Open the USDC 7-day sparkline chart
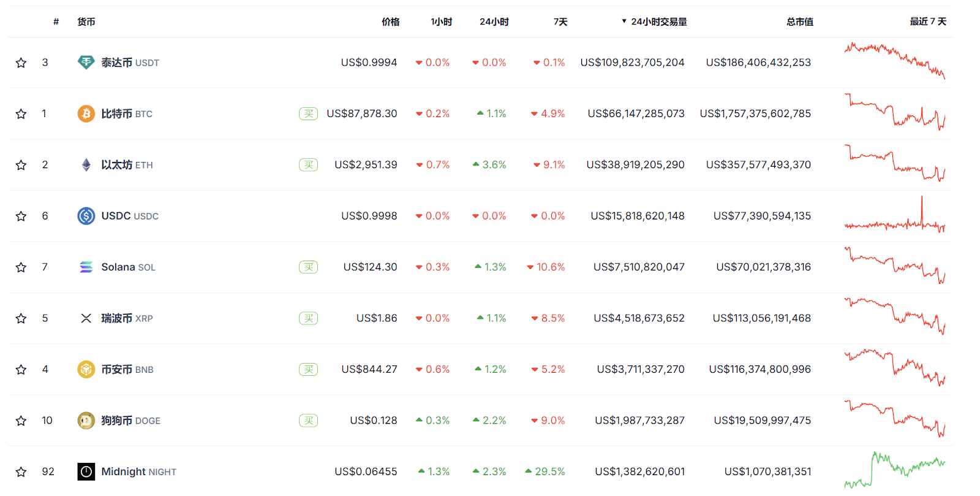 click(895, 215)
